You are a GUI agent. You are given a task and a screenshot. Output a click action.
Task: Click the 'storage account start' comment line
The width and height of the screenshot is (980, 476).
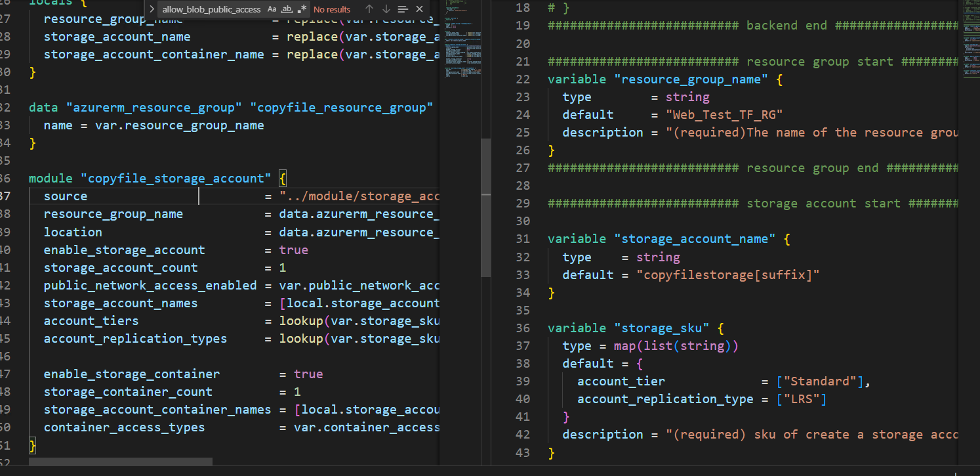click(x=752, y=203)
